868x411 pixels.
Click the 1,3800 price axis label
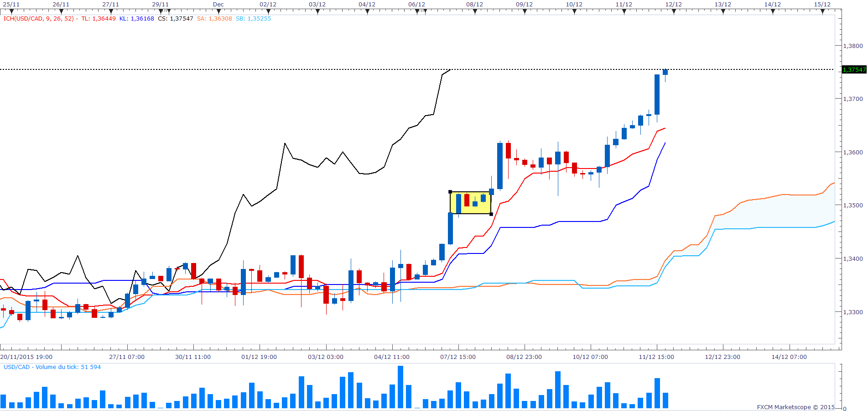click(x=853, y=46)
